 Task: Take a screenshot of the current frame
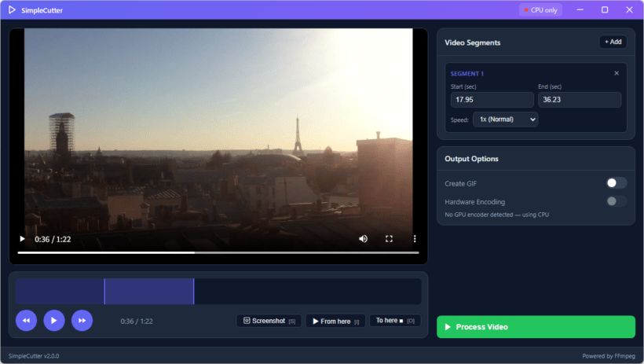(269, 321)
